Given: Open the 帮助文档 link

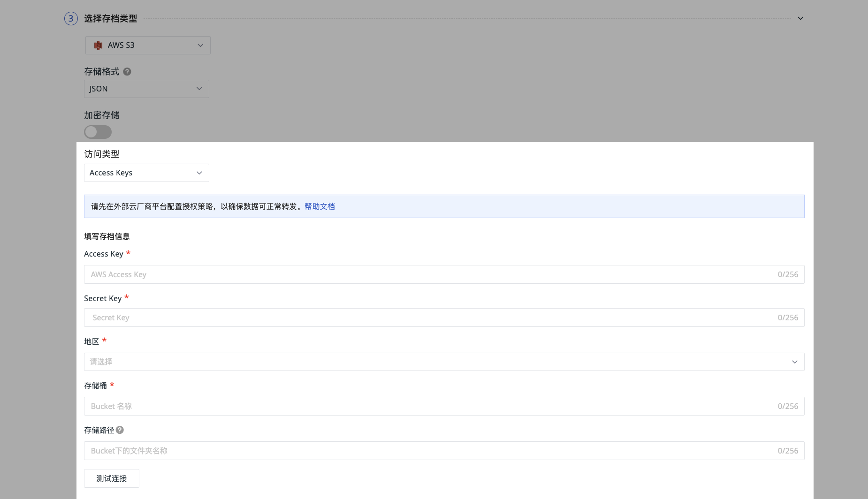Looking at the screenshot, I should point(320,206).
